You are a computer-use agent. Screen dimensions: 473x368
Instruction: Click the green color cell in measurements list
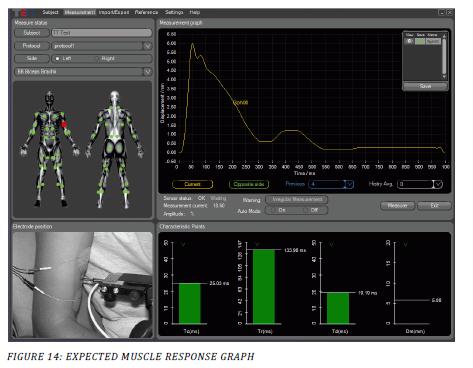click(x=420, y=41)
